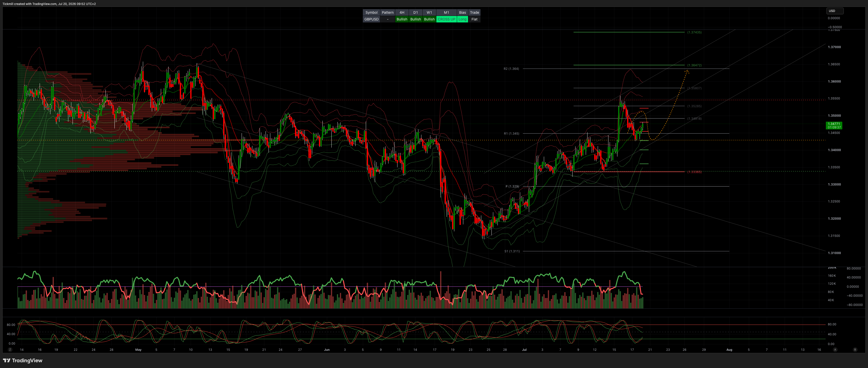Viewport: 868px width, 368px height.
Task: Click the Trade column header
Action: (475, 12)
